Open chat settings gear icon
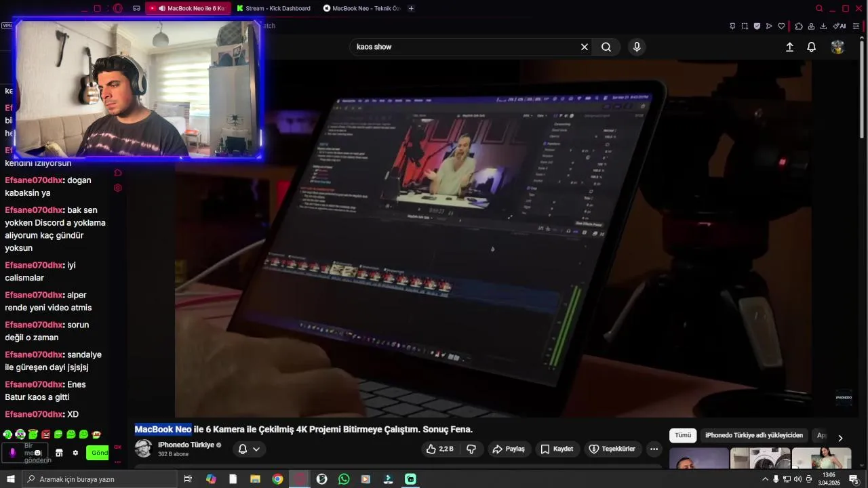 click(75, 453)
